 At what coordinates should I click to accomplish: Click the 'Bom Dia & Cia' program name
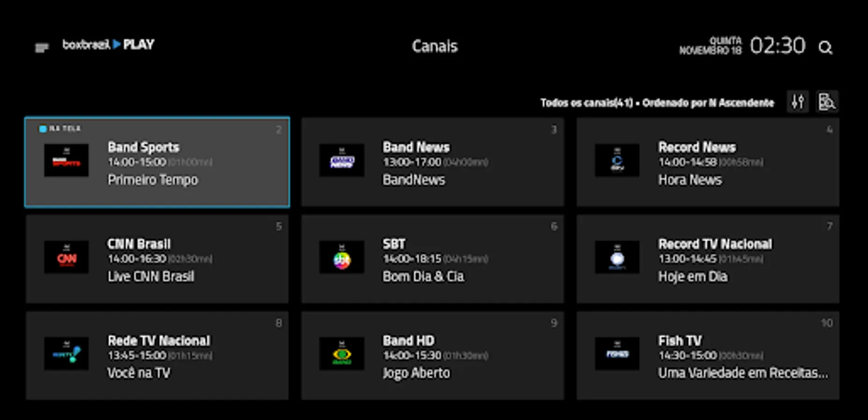tap(423, 276)
